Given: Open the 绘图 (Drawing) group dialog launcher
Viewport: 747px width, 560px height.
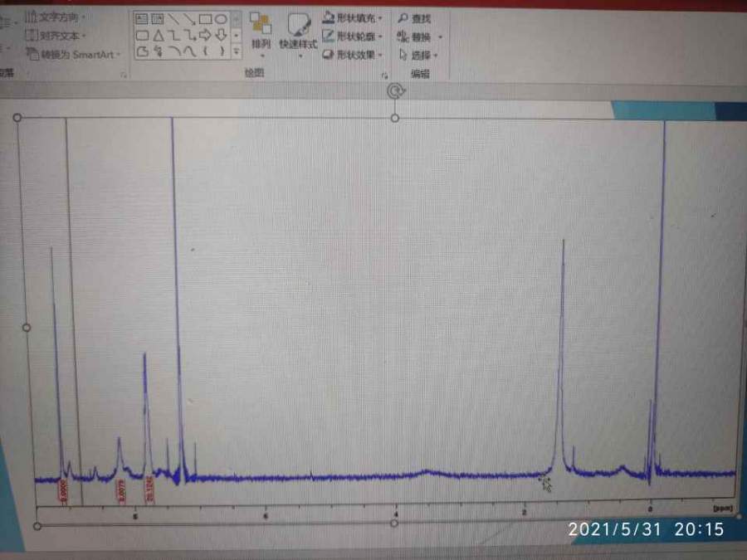Looking at the screenshot, I should click(384, 75).
